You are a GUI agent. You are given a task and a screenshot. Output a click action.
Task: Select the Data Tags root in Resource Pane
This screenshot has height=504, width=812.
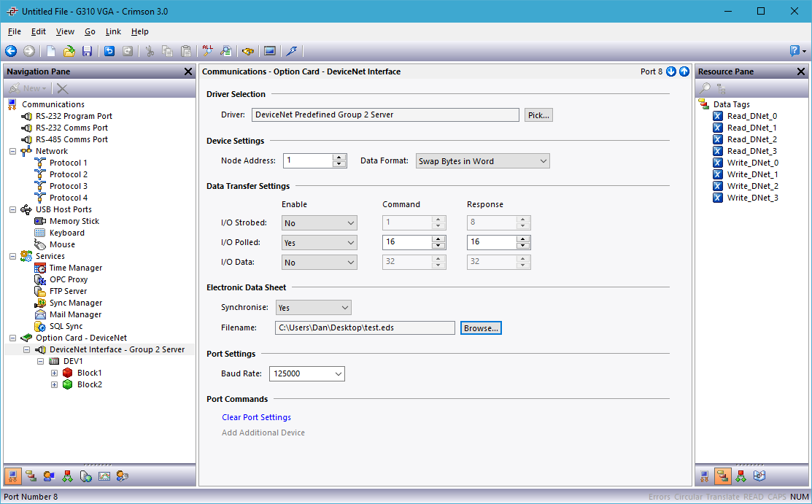[731, 104]
